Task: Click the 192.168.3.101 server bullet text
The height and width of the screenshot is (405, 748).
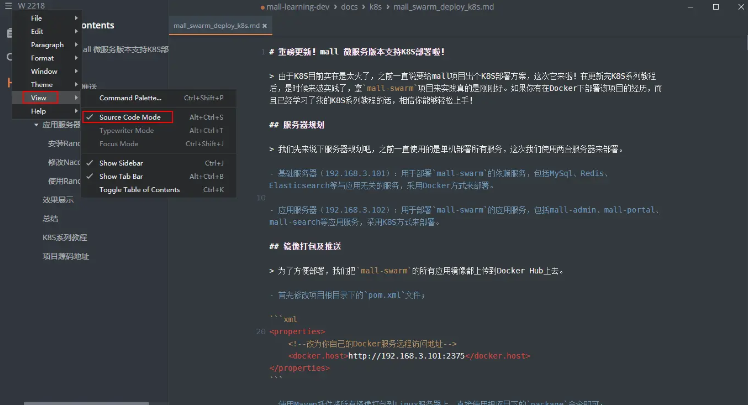Action: pyautogui.click(x=438, y=179)
